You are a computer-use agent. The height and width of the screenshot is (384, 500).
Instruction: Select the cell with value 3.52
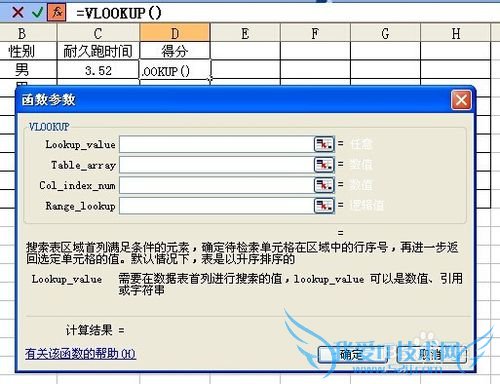[98, 70]
